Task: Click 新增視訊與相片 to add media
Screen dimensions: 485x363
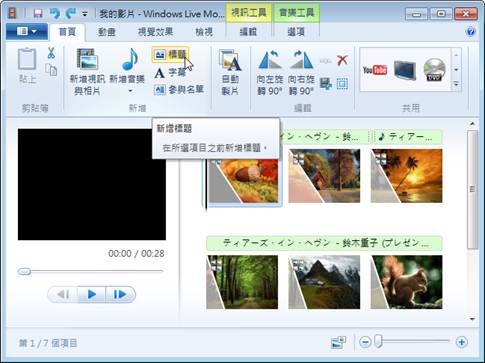Action: click(87, 72)
